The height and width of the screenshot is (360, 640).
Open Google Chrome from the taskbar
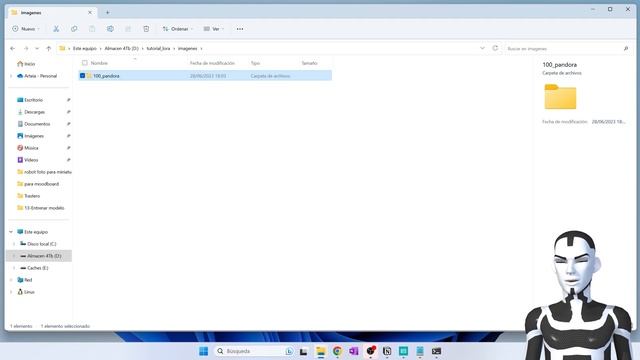coord(337,351)
